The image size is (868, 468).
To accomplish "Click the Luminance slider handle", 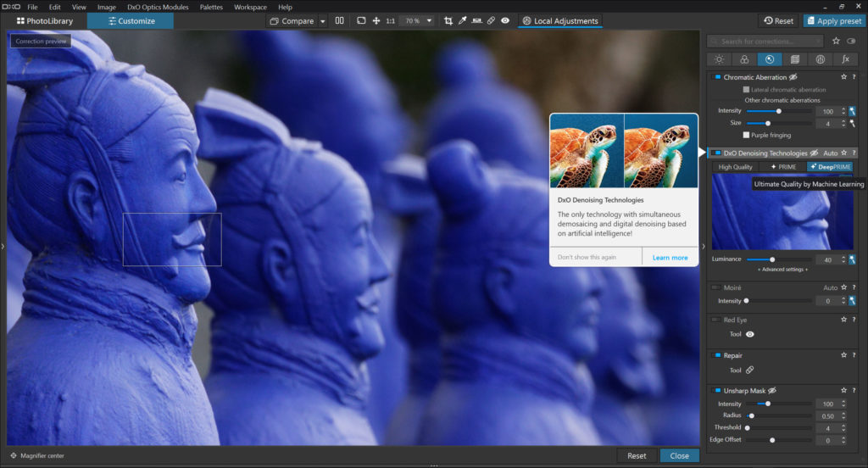I will point(772,259).
